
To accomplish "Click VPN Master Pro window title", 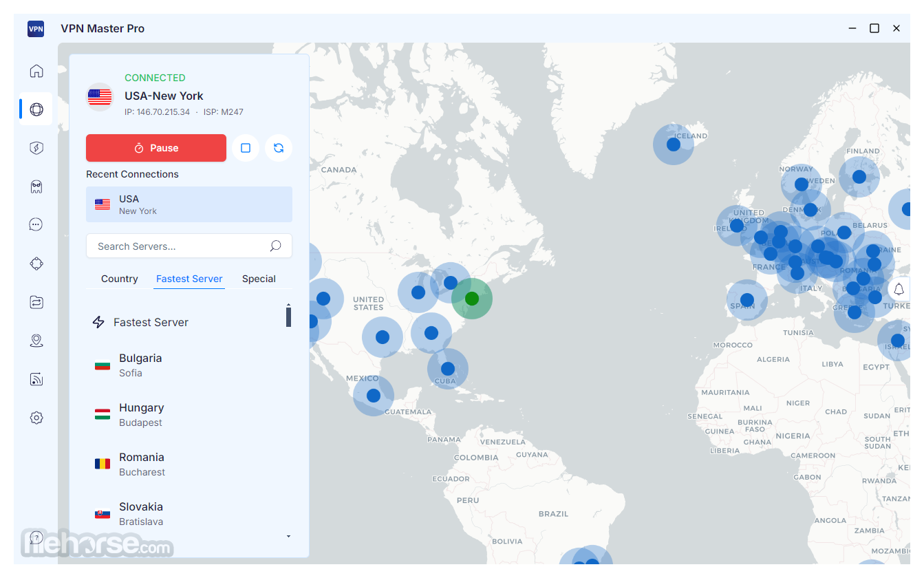I will [103, 29].
